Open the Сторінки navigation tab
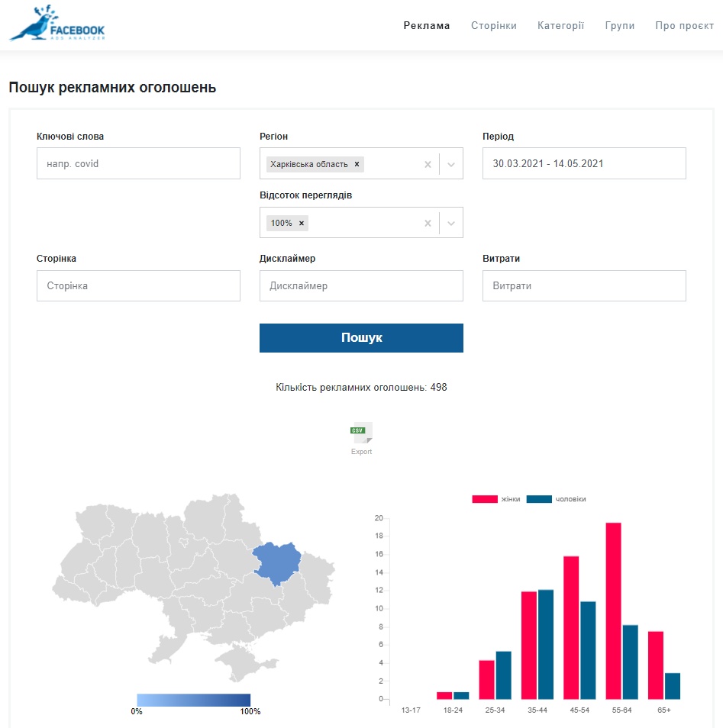 [x=493, y=25]
